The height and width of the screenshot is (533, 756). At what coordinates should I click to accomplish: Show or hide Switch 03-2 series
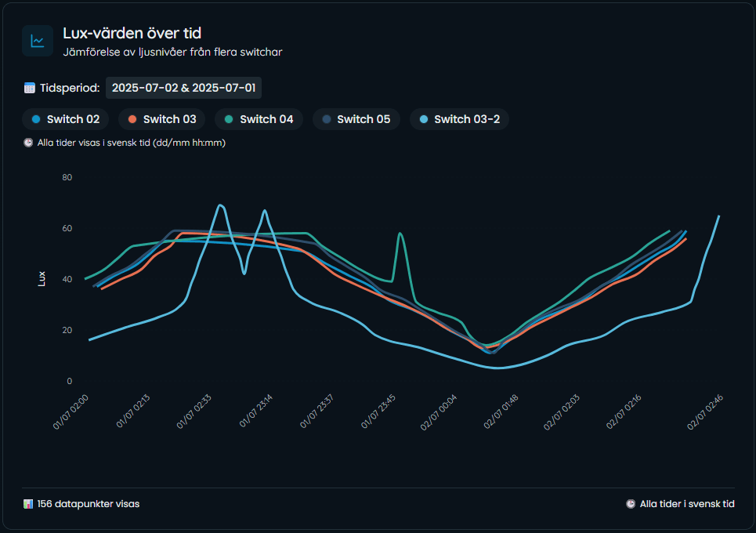click(x=460, y=119)
